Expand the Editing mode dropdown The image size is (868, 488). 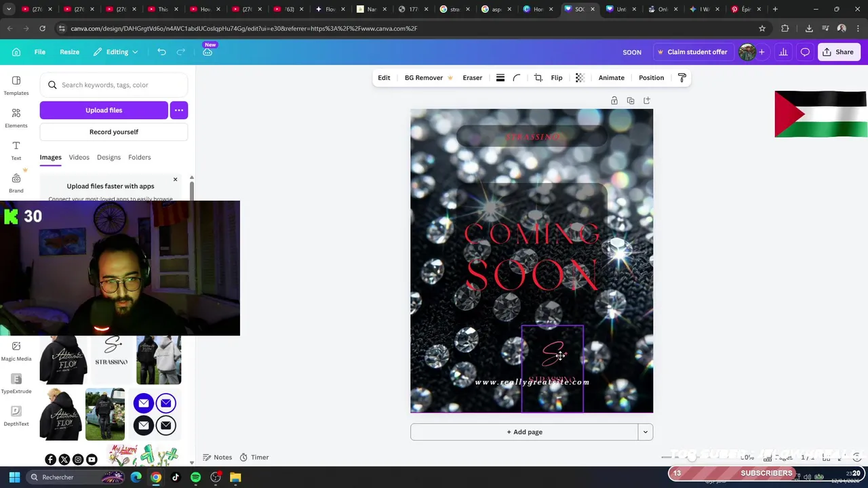click(116, 52)
